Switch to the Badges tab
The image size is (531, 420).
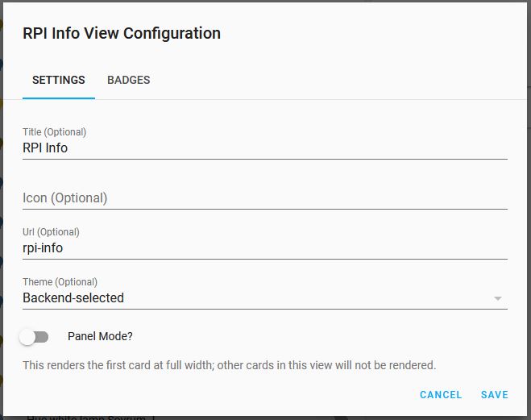[129, 80]
